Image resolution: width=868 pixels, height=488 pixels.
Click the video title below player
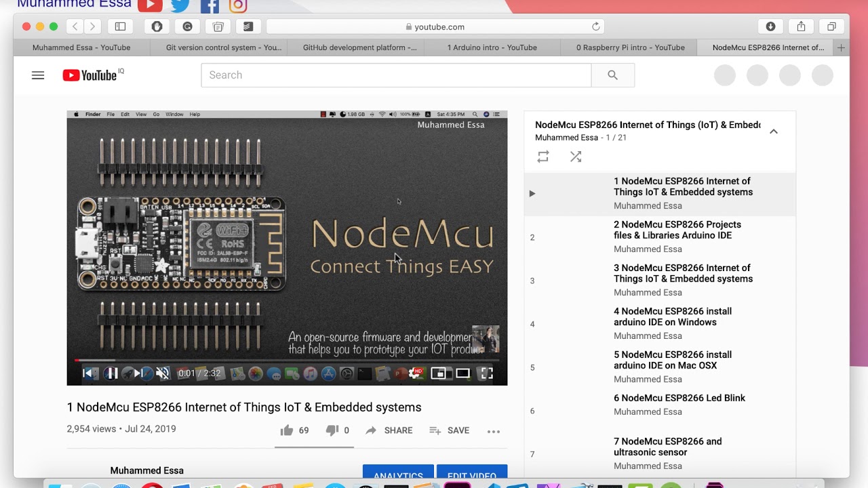pos(244,407)
